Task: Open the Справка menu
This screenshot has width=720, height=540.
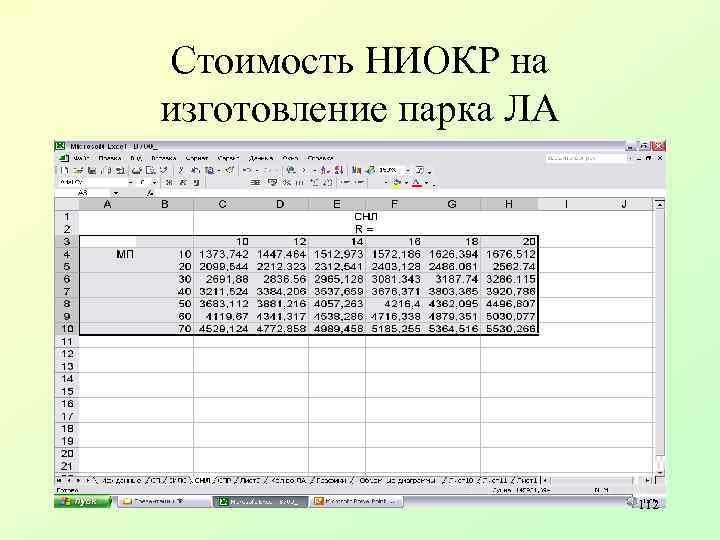Action: coord(320,158)
